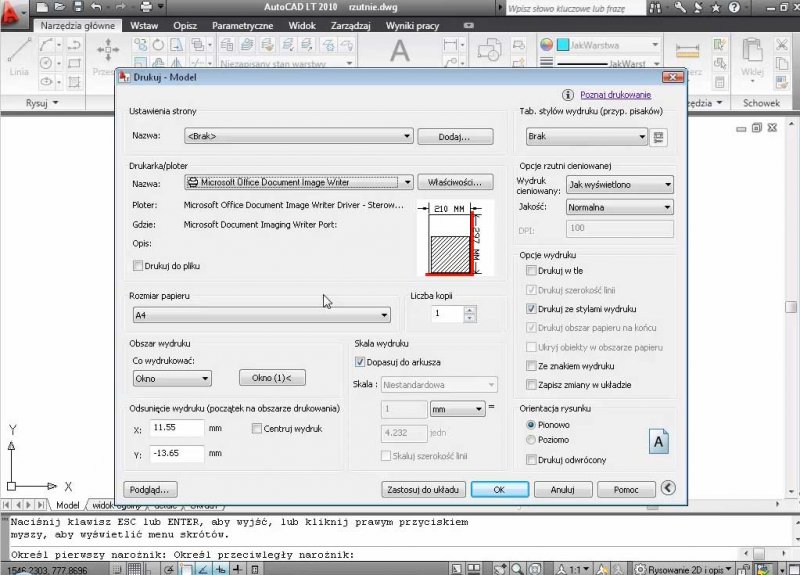Open the A4 paper size dropdown

coord(260,315)
